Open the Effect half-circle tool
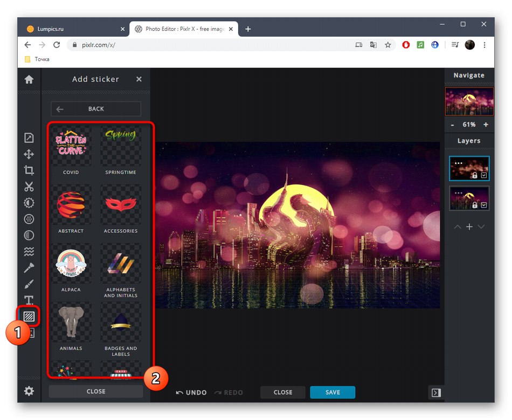512x420 pixels. coord(29,235)
